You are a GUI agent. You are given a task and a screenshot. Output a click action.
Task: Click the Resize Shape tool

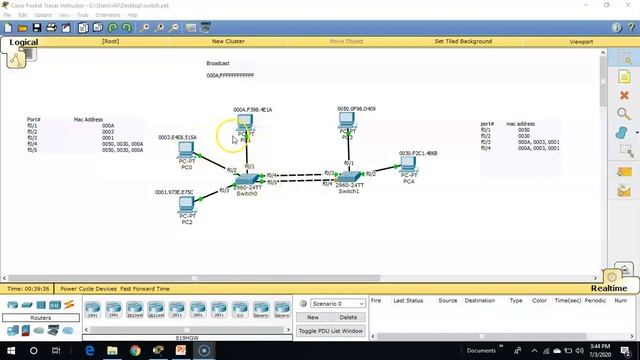[626, 151]
